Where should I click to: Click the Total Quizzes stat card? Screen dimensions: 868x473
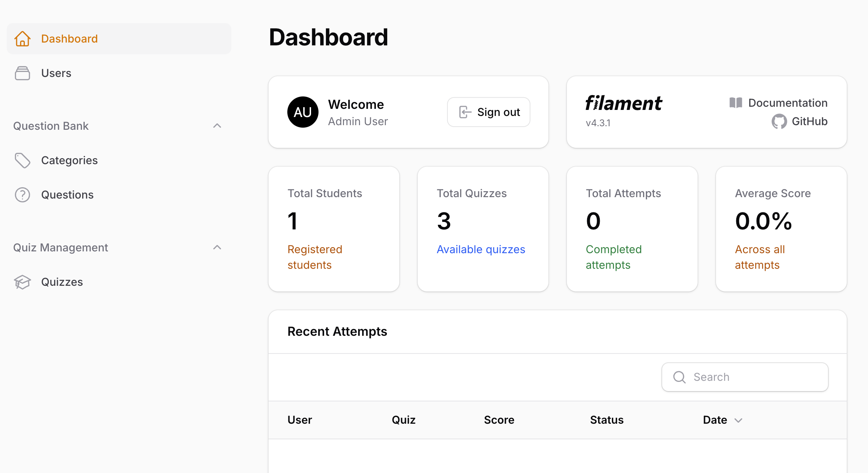[483, 229]
